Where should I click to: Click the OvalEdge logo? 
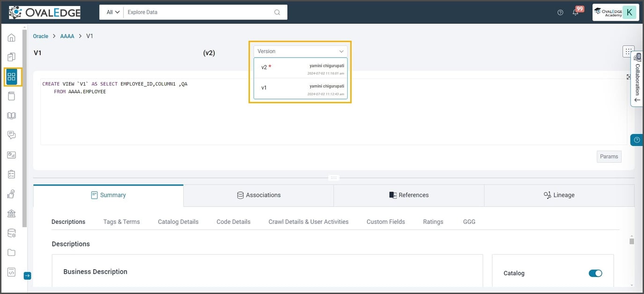tap(44, 12)
